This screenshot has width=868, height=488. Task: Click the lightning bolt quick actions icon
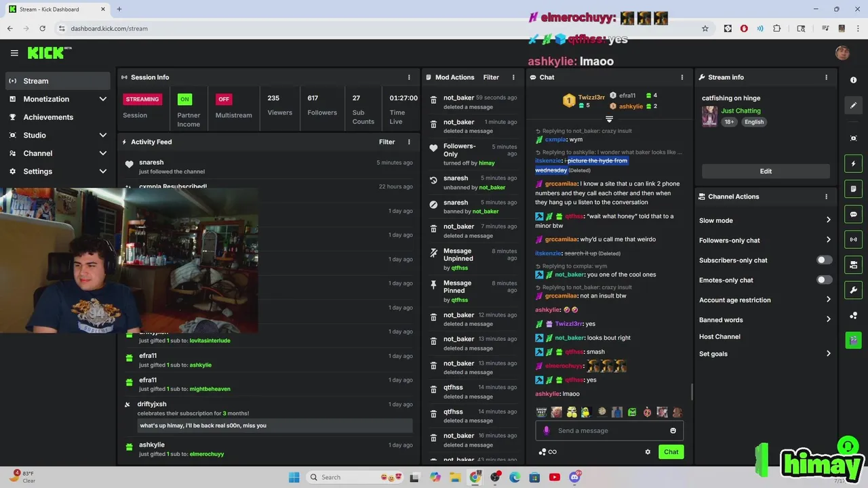(x=853, y=163)
